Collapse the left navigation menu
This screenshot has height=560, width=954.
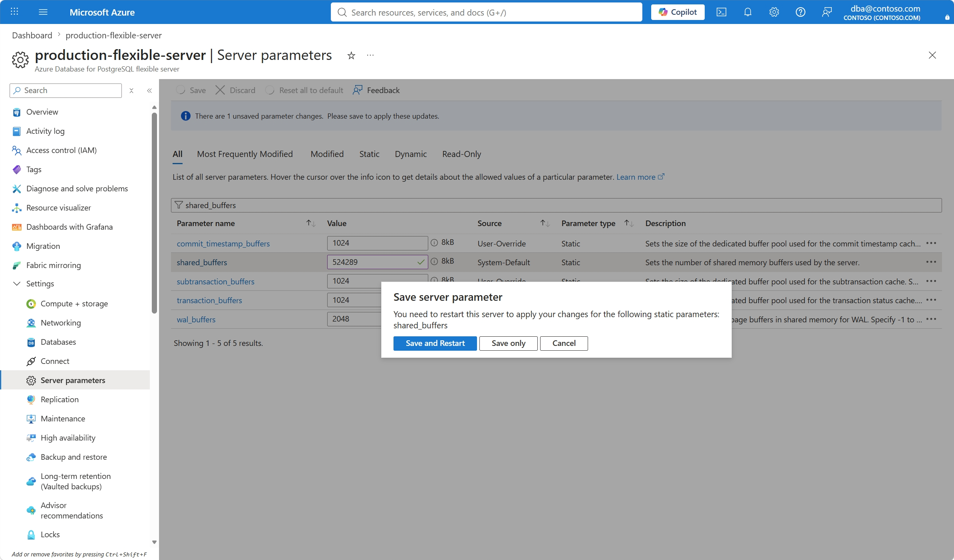[x=149, y=91]
